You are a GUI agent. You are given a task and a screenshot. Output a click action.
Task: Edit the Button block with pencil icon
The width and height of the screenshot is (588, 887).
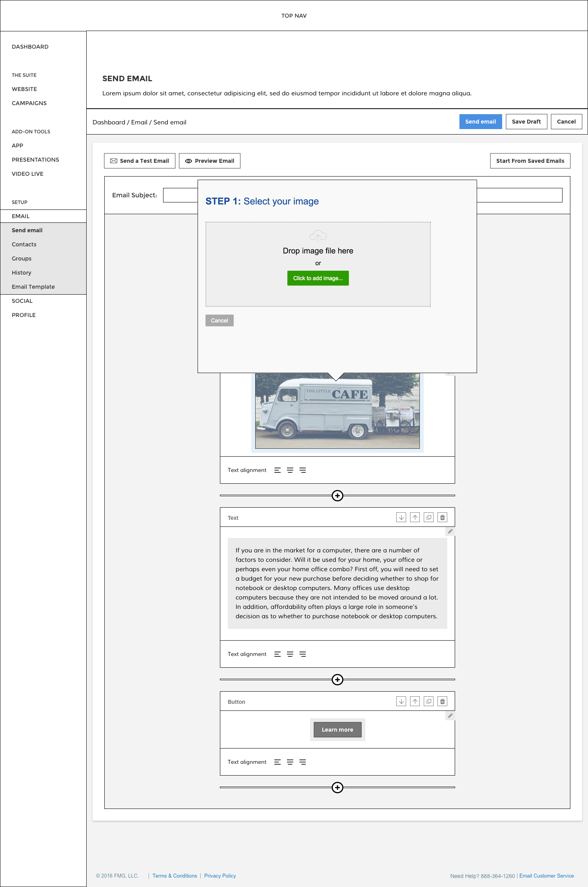pyautogui.click(x=450, y=716)
